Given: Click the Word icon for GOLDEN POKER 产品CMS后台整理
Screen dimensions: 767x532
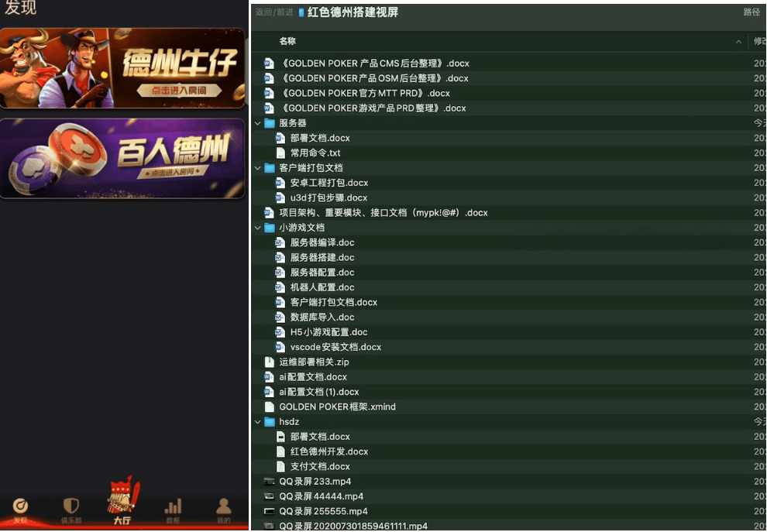Looking at the screenshot, I should point(269,63).
